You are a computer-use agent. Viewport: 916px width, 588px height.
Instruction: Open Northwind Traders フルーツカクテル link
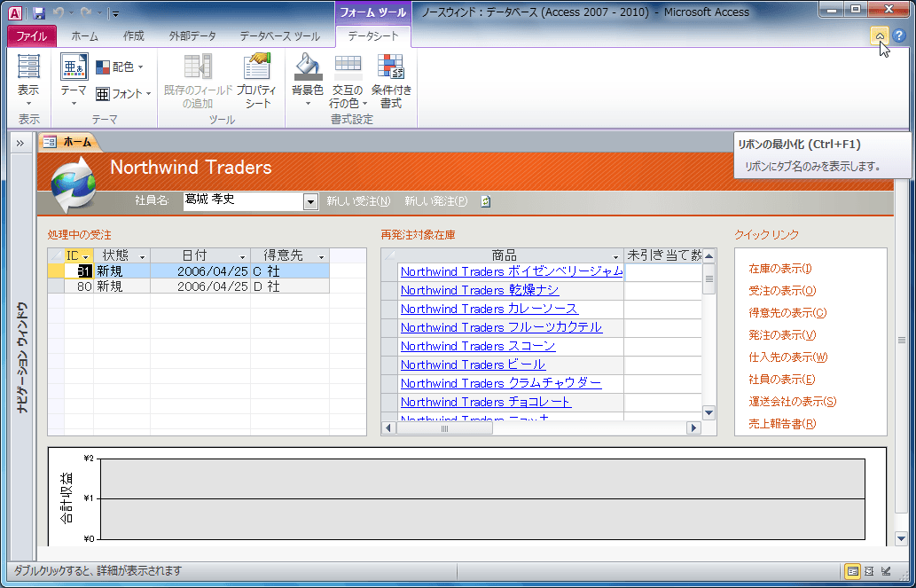pos(501,328)
